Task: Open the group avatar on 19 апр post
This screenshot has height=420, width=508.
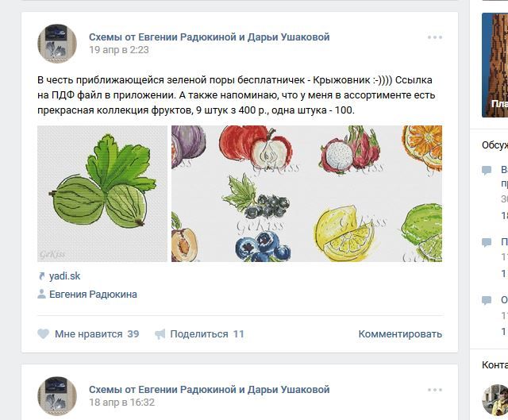Action: [x=57, y=44]
